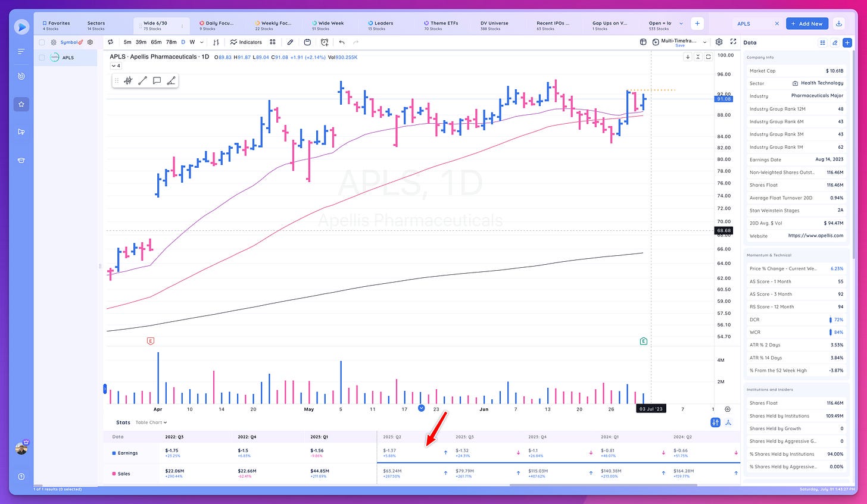Open the star watchlists sidebar icon
Image resolution: width=867 pixels, height=504 pixels.
[x=21, y=104]
